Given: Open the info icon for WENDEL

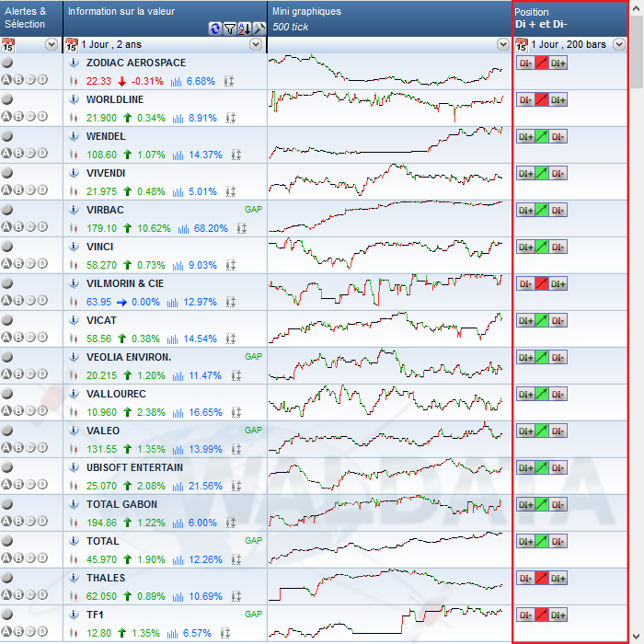Looking at the screenshot, I should [74, 136].
